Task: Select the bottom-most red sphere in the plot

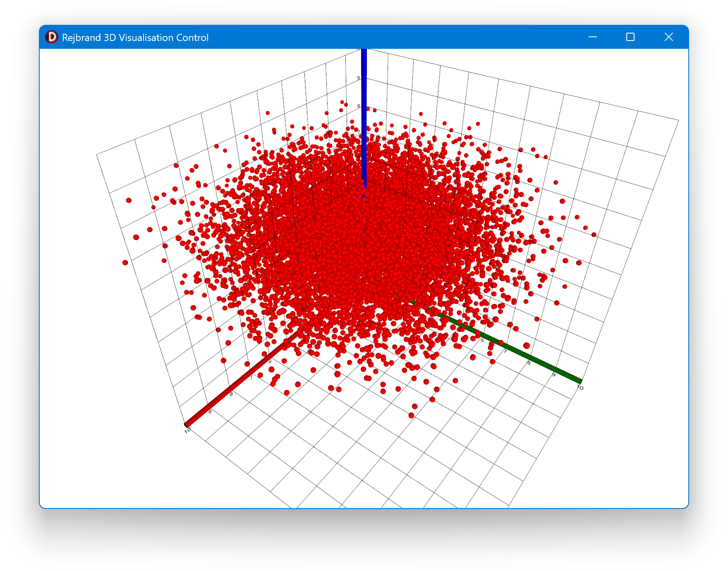Action: click(411, 415)
